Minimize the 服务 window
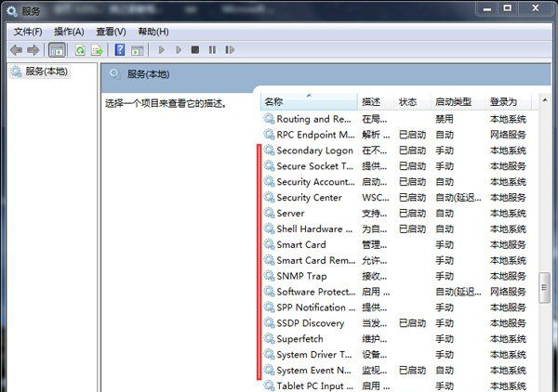This screenshot has width=558, height=392. click(487, 7)
